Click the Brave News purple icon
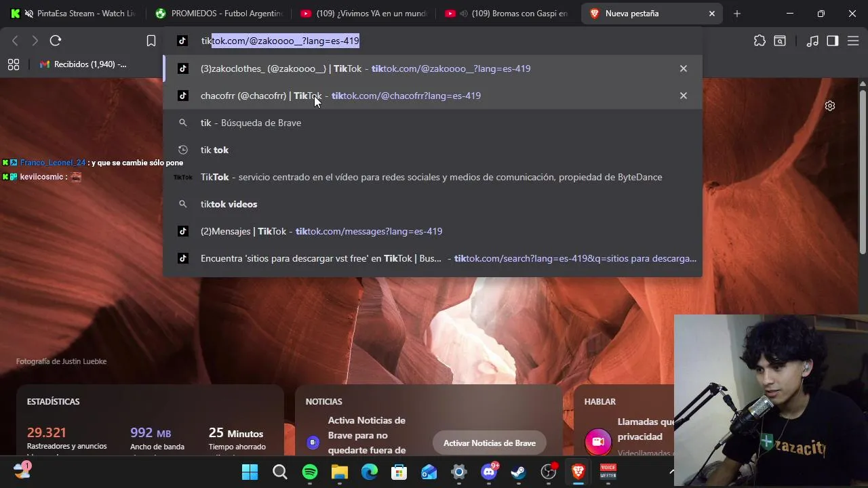 [313, 443]
